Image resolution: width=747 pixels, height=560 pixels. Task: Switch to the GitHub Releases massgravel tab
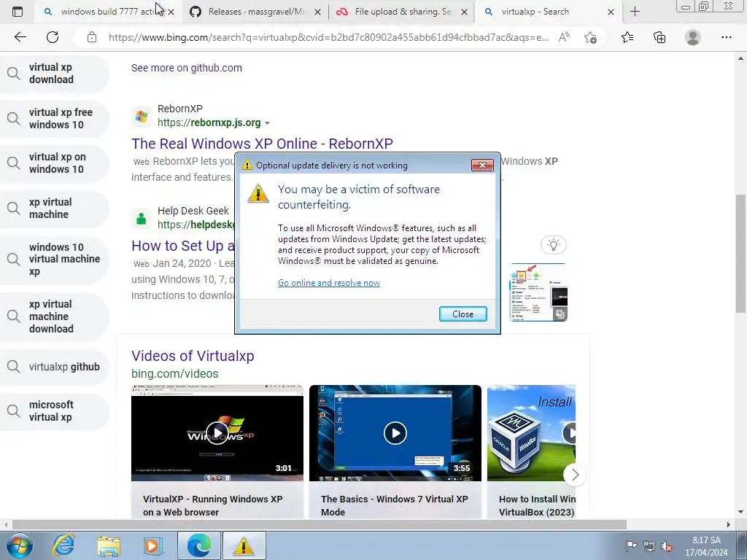click(255, 12)
